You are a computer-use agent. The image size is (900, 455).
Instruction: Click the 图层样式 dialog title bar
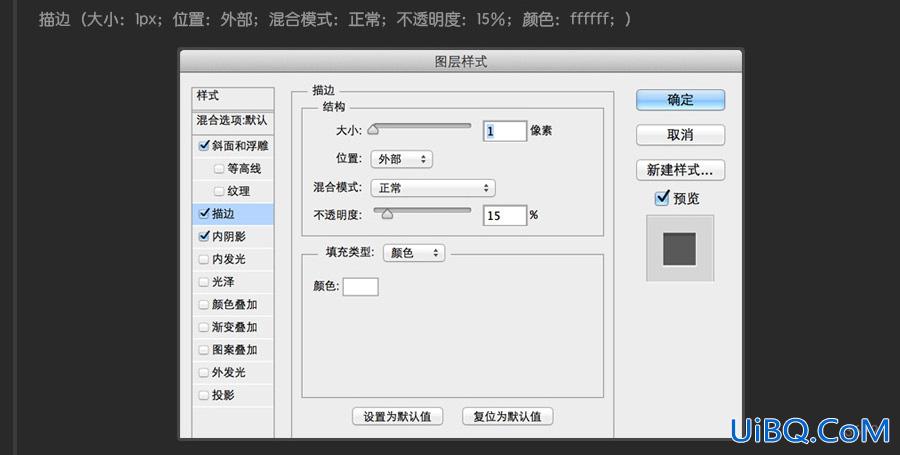(461, 61)
